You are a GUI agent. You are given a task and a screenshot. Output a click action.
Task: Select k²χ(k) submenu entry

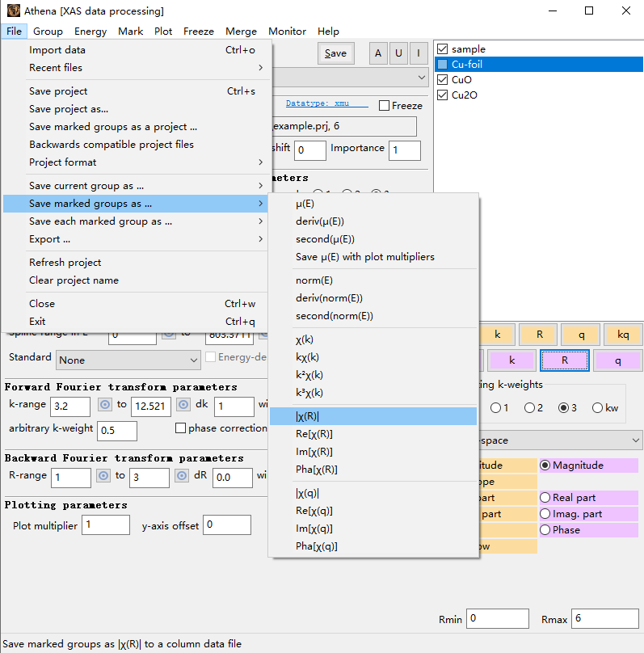point(373,375)
